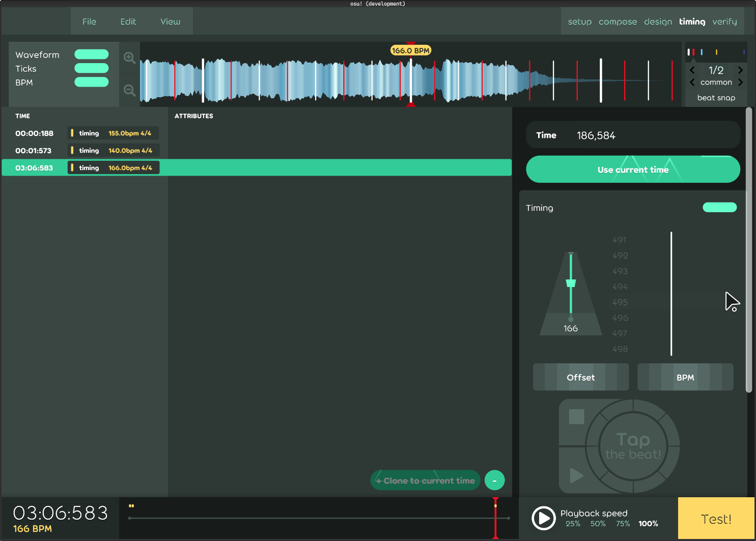The width and height of the screenshot is (756, 541).
Task: Click the left chevron to decrease beat snap 1/2
Action: click(692, 70)
